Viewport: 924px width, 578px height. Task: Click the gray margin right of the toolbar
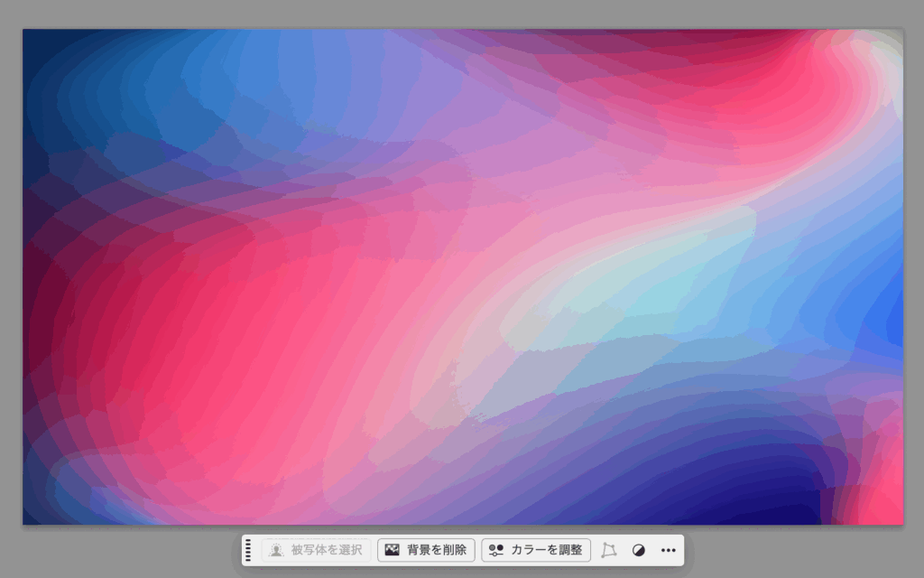point(803,551)
